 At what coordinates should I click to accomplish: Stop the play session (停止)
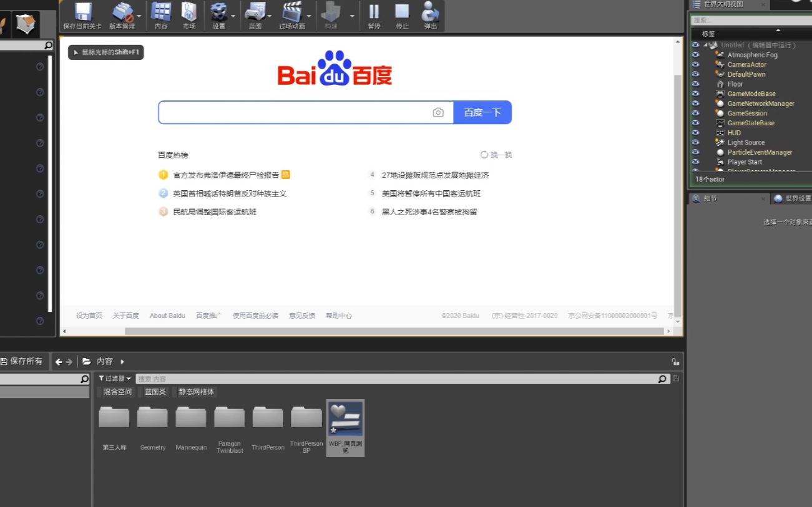pos(402,12)
